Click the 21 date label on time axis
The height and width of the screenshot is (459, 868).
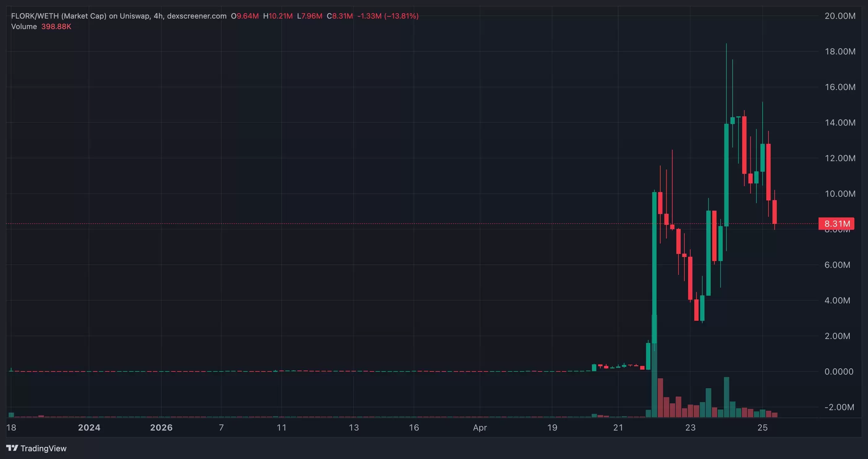[x=618, y=428]
